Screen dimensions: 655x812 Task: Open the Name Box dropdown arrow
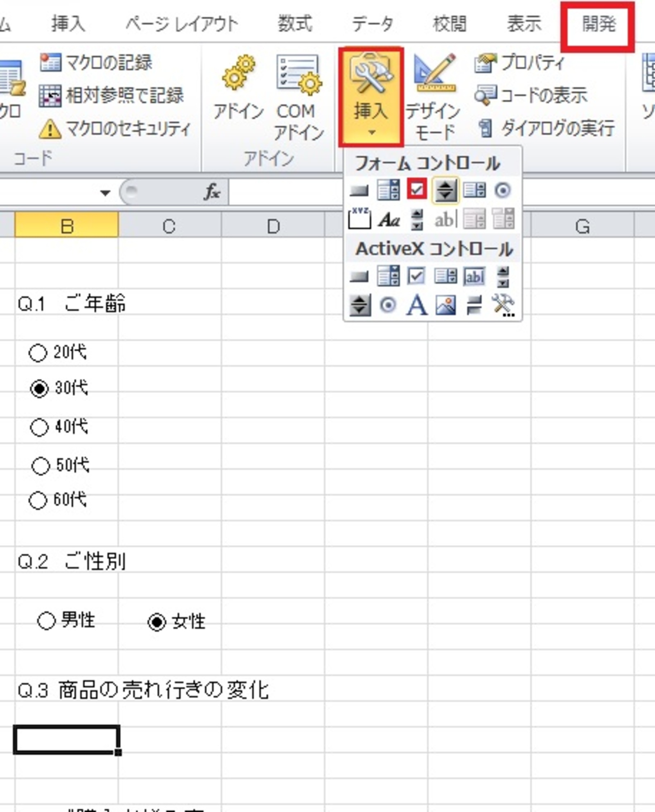[x=104, y=193]
